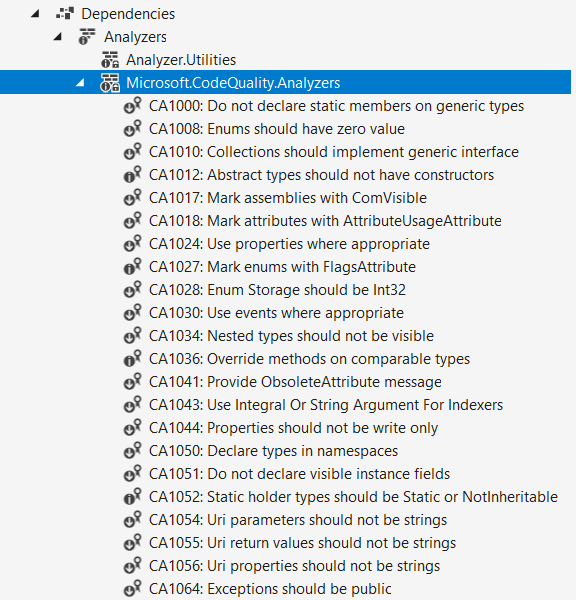Select rule CA1008: Enums should have zero value
Viewport: 576px width, 600px height.
coord(277,129)
